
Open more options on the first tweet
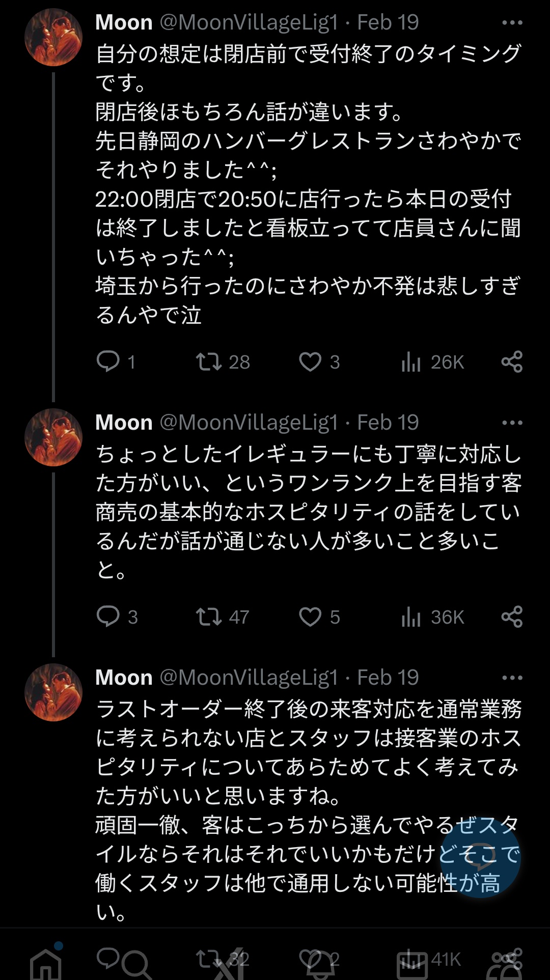512,23
